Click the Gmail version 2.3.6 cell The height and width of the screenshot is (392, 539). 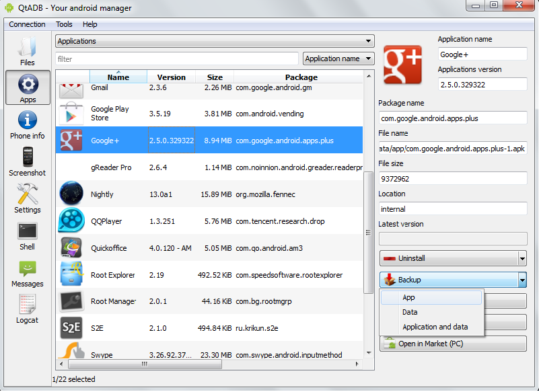pyautogui.click(x=157, y=87)
